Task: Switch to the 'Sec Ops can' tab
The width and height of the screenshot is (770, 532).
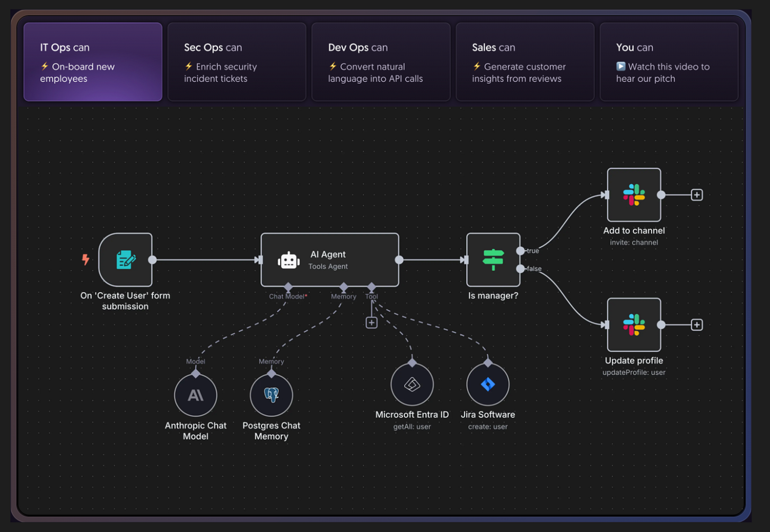Action: coord(237,62)
